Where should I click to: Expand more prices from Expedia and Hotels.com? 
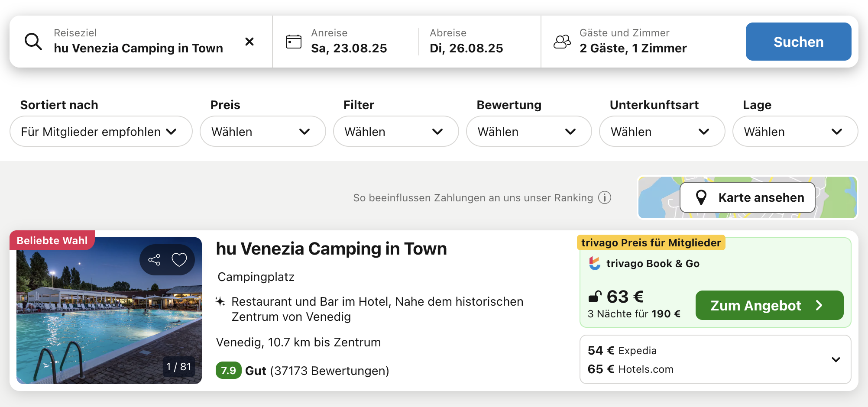pyautogui.click(x=836, y=359)
